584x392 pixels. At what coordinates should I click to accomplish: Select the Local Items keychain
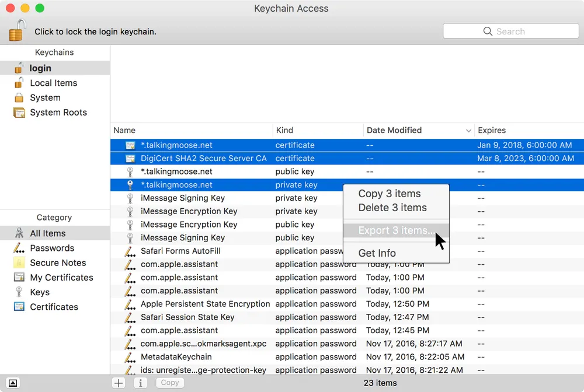point(55,83)
